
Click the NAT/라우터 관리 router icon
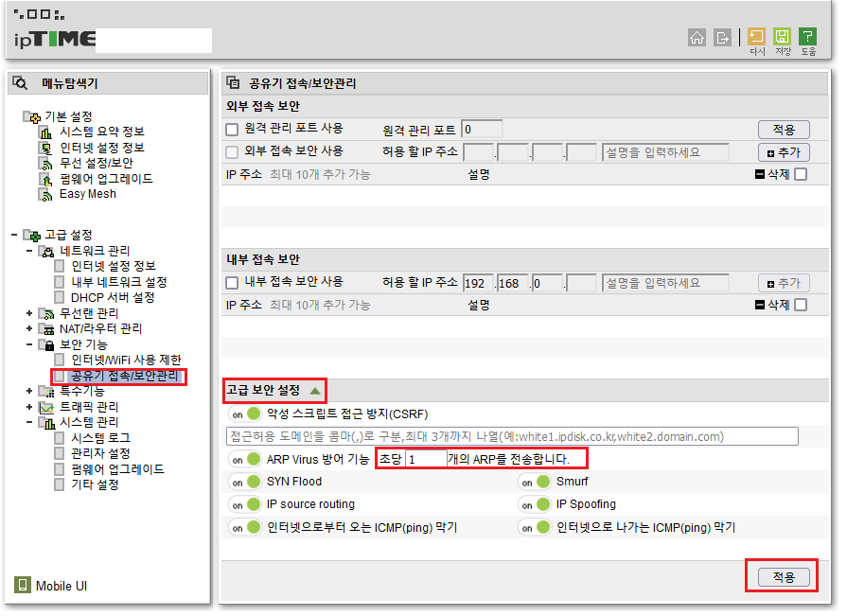[47, 328]
